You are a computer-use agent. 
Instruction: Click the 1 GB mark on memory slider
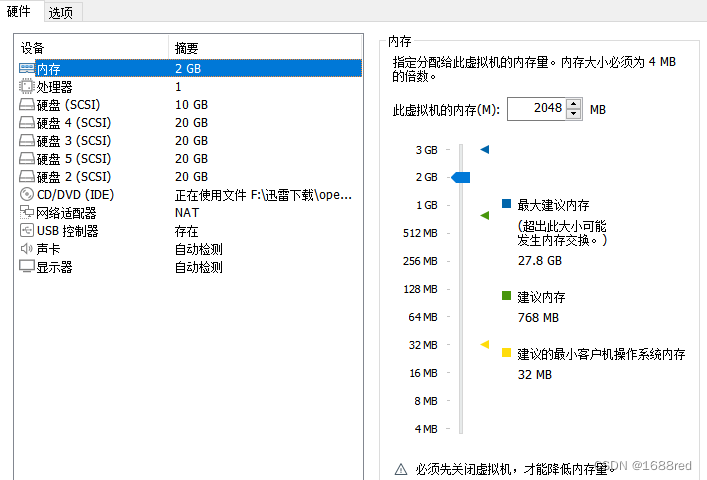click(427, 205)
